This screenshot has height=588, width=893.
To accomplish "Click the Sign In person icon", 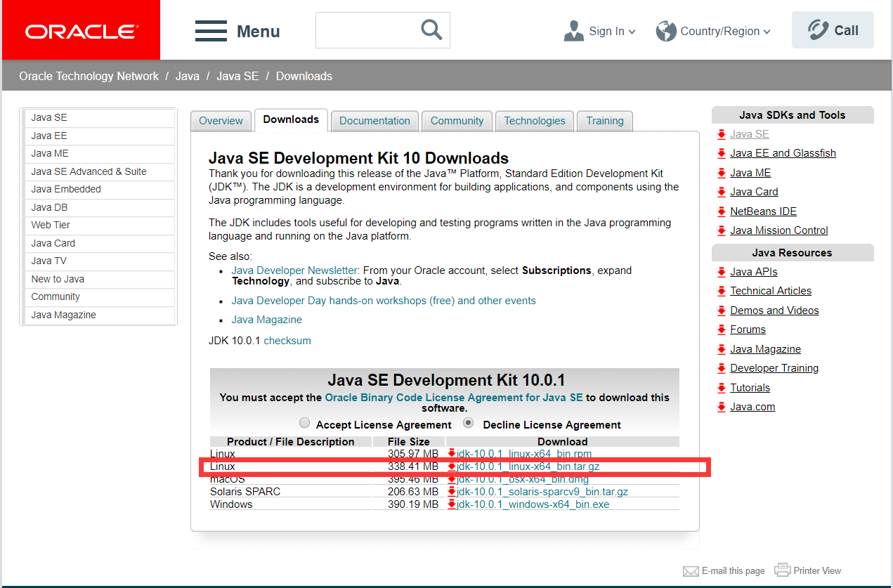I will (574, 31).
